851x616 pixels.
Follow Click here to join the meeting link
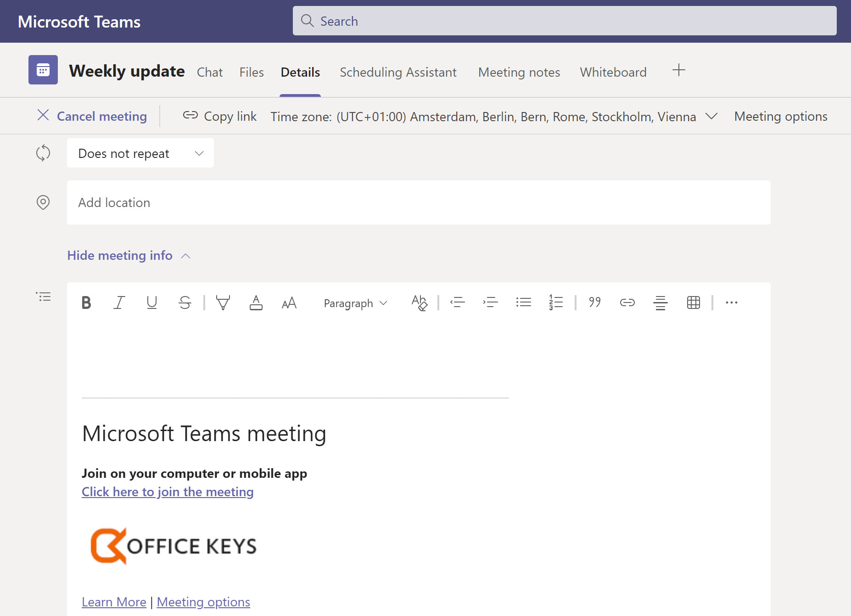(x=168, y=492)
